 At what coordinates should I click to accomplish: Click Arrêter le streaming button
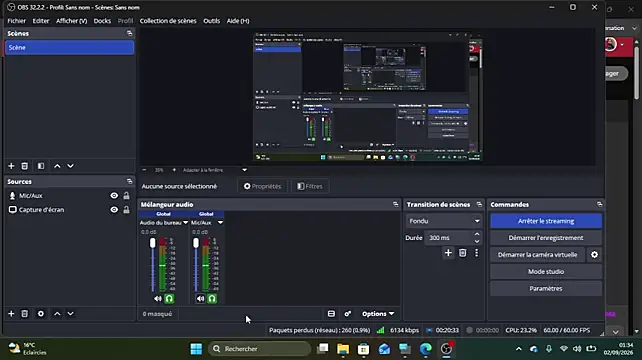pos(546,221)
